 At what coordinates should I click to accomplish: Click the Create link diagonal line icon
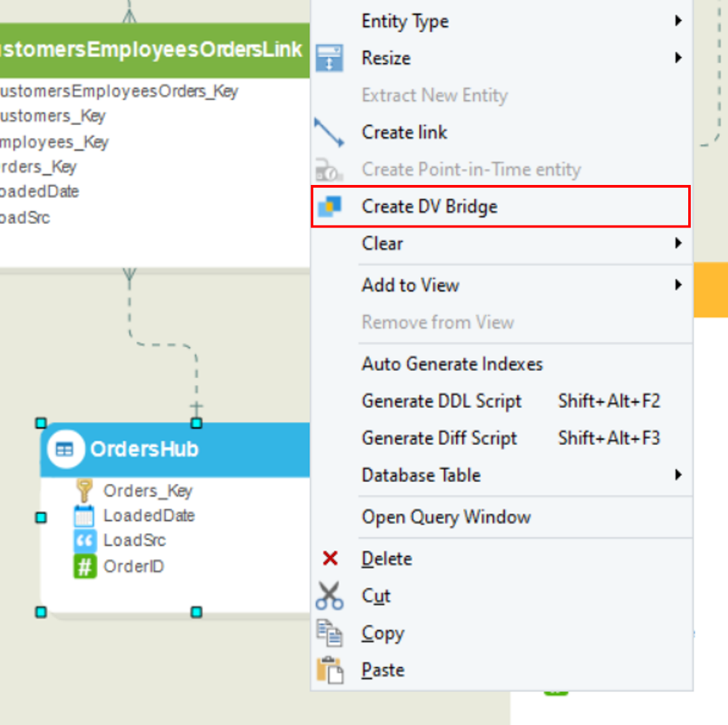(329, 132)
